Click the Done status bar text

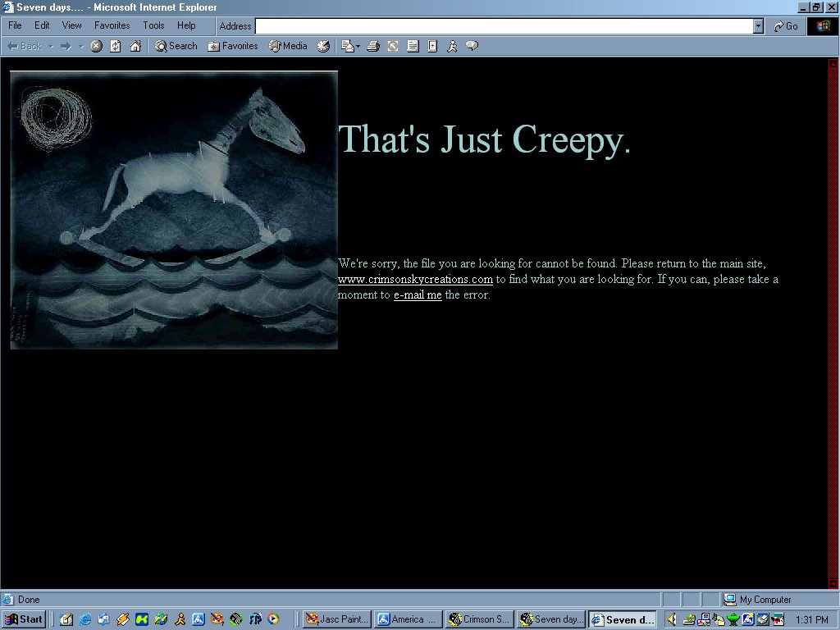[29, 600]
